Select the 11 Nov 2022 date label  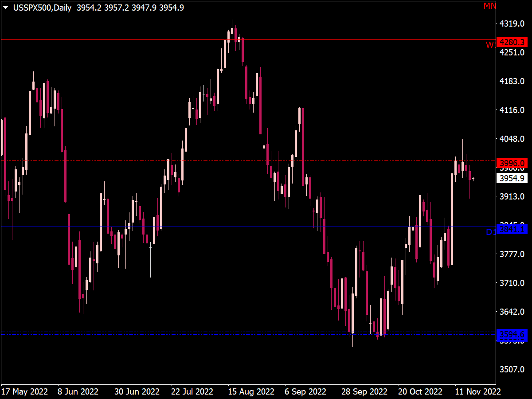click(x=477, y=391)
